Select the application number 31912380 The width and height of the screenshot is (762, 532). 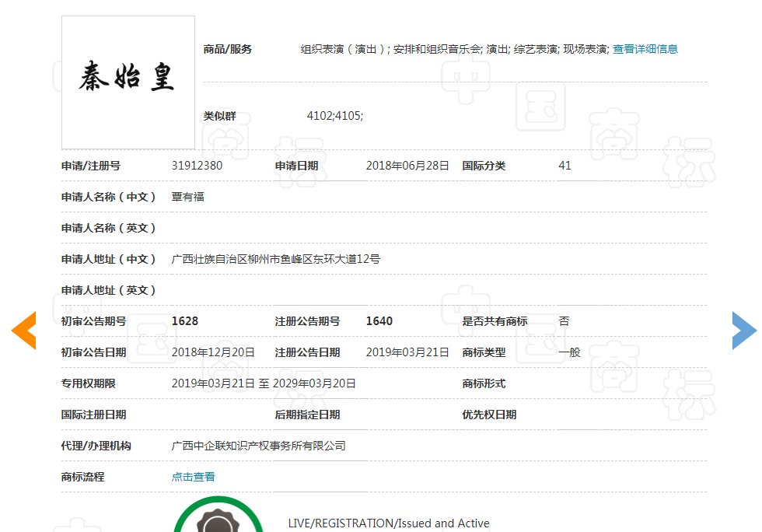tap(197, 165)
